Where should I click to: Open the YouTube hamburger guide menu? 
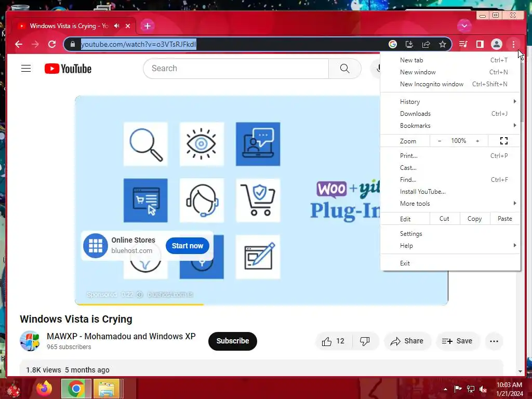click(26, 69)
